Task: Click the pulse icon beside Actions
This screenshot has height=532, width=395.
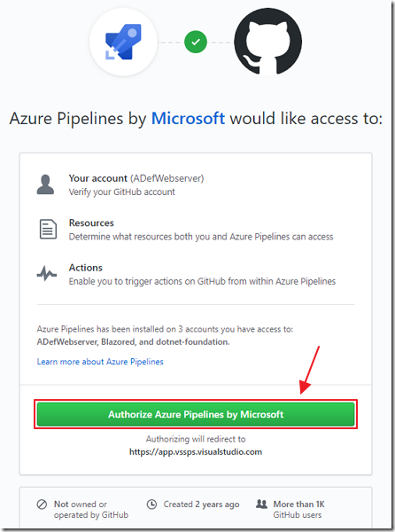Action: coord(47,273)
